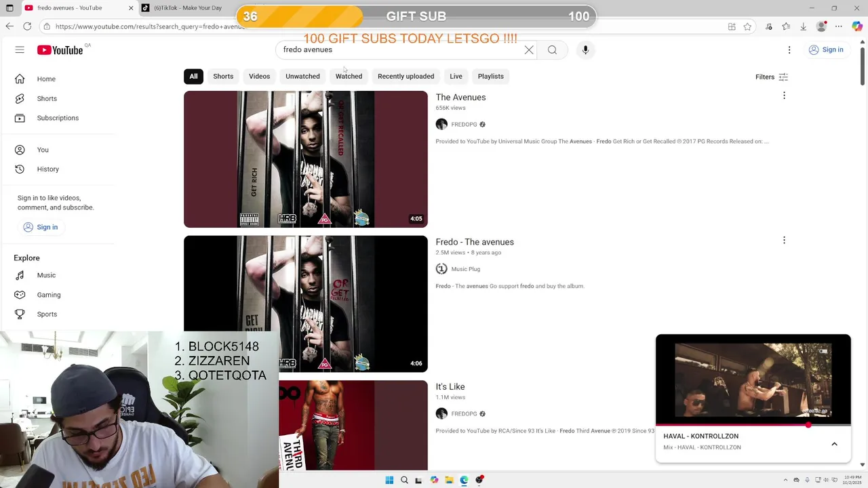Screen dimensions: 868x488
Task: Close the 'fredo avenues - YouTube' tab
Action: [131, 8]
